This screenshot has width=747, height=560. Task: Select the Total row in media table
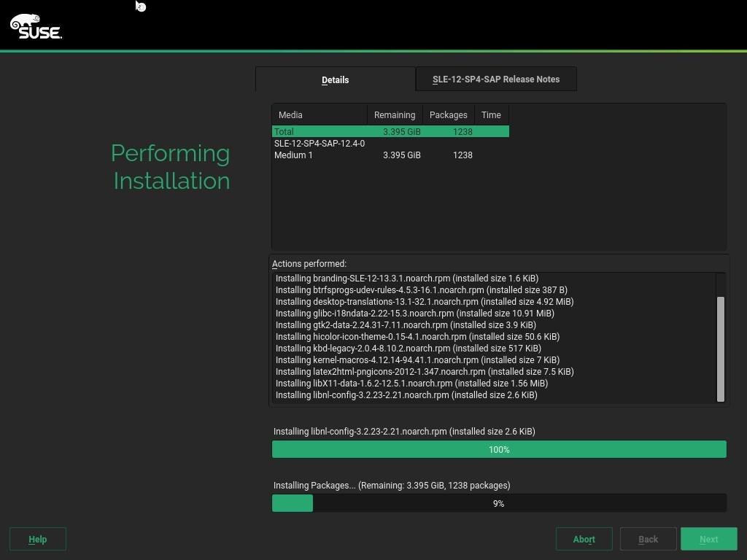click(x=391, y=131)
